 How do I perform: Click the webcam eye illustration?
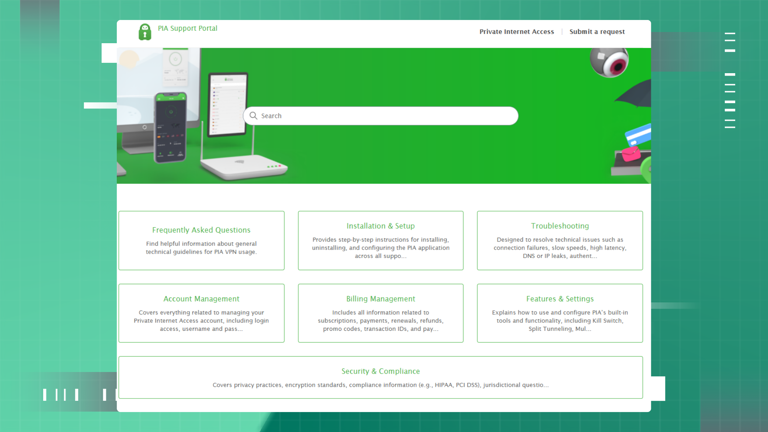609,62
